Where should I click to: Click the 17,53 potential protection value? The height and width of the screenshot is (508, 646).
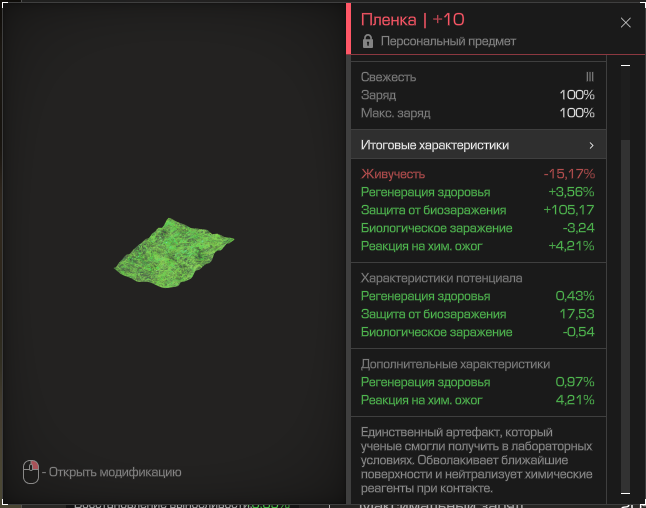pyautogui.click(x=577, y=314)
